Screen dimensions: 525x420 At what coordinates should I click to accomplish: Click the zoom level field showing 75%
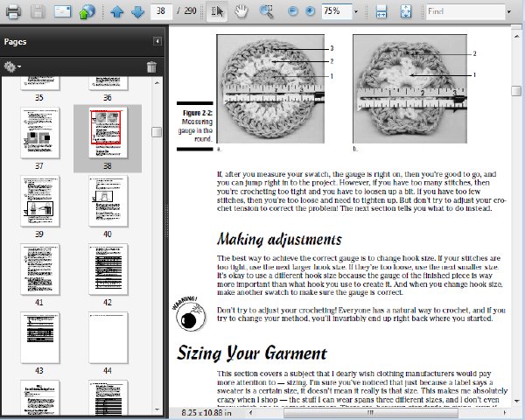click(337, 11)
